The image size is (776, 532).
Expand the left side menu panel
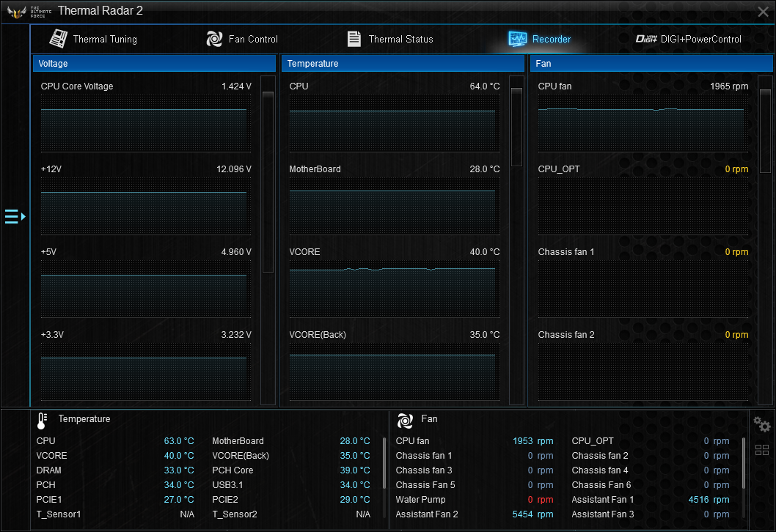point(15,217)
